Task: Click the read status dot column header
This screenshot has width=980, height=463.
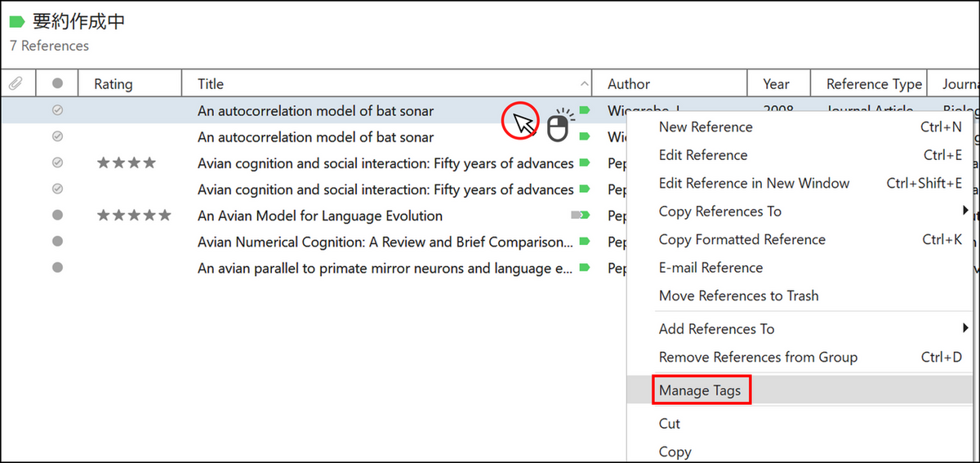Action: pyautogui.click(x=57, y=83)
